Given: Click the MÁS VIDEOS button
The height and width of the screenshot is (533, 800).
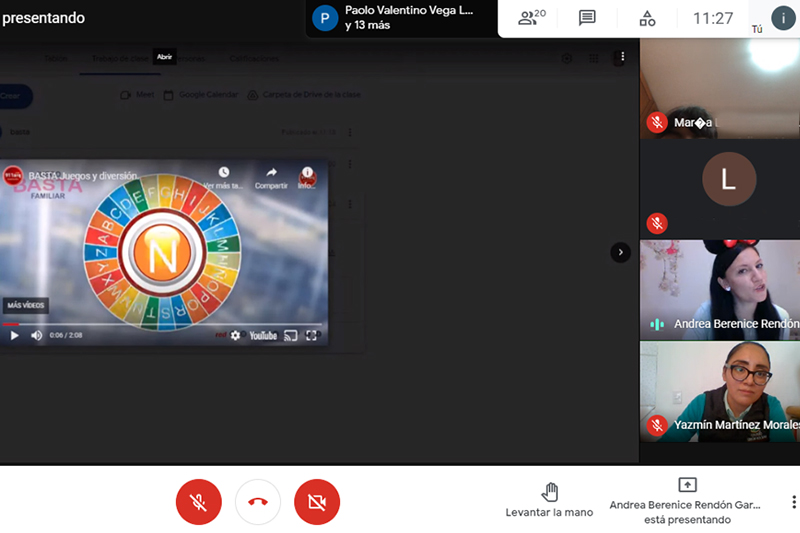Looking at the screenshot, I should click(26, 305).
